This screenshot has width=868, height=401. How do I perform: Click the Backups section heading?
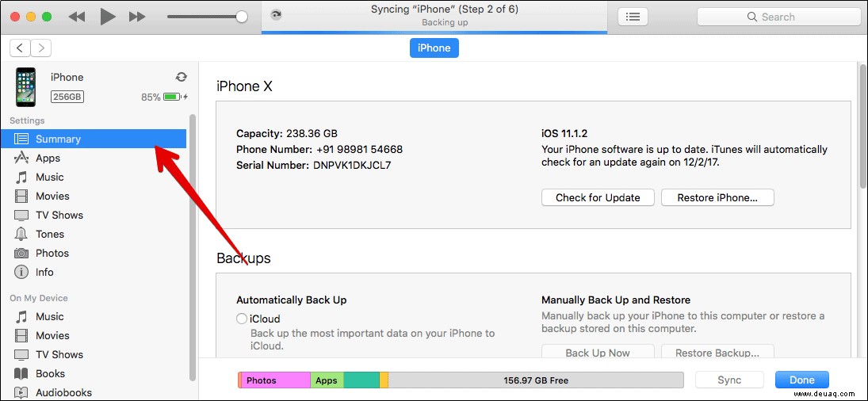click(x=243, y=258)
